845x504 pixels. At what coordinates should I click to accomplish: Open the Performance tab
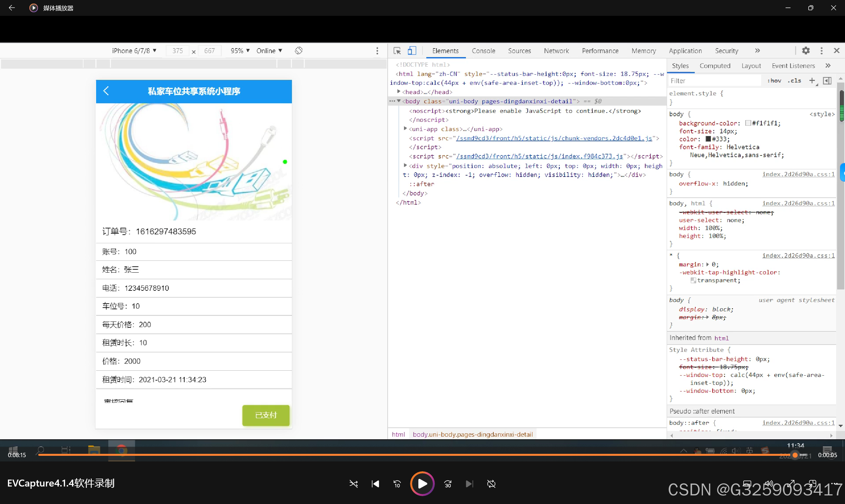coord(600,51)
